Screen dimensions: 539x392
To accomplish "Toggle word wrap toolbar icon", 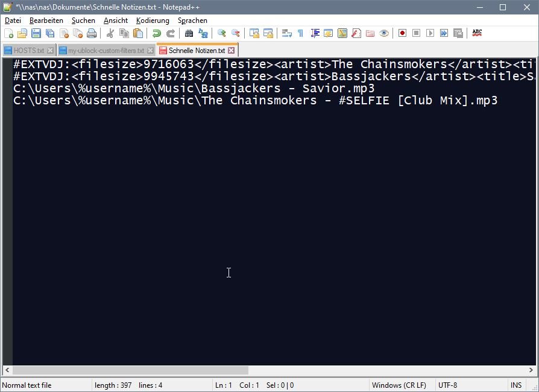I will point(287,33).
